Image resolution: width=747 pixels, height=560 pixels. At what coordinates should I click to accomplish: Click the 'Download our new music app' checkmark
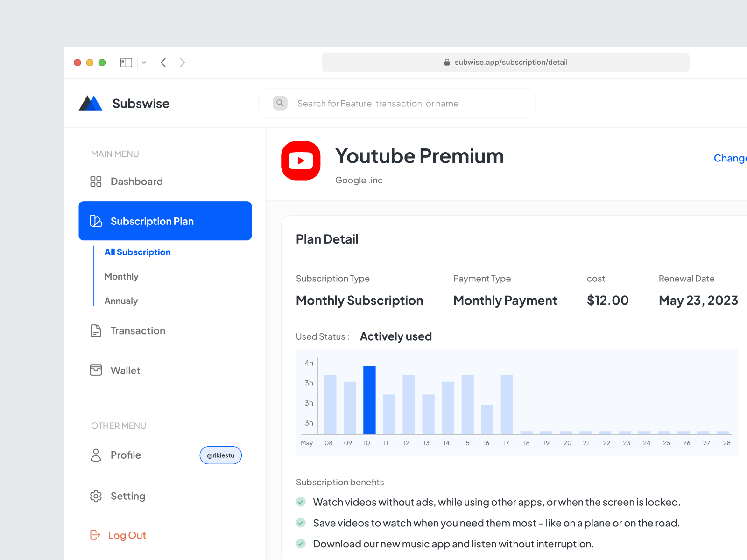[x=301, y=544]
